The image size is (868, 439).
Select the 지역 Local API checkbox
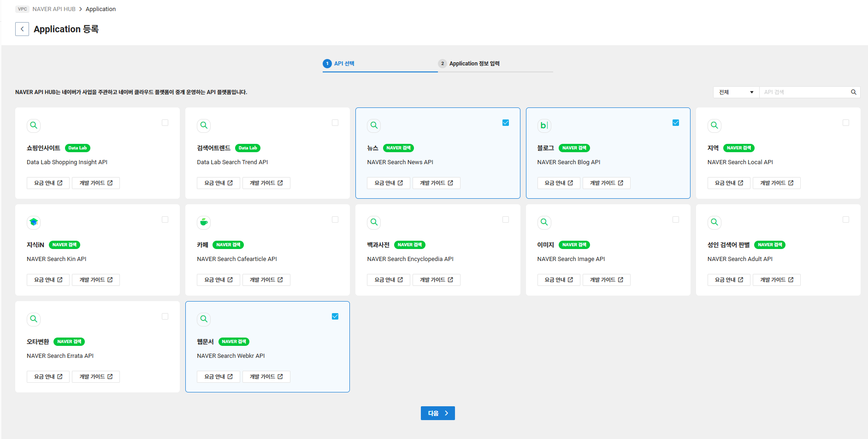tap(846, 123)
